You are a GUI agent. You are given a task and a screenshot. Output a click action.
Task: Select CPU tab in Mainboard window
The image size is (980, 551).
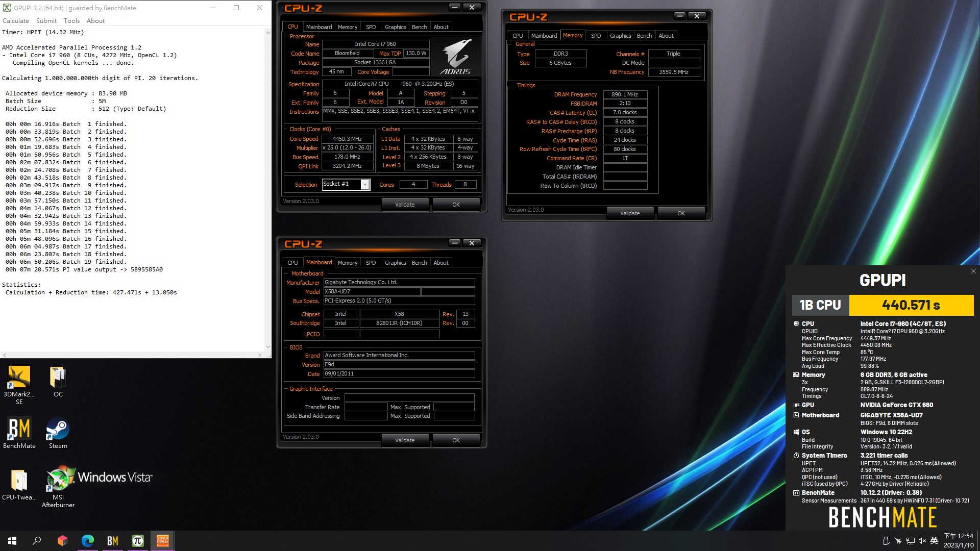[x=292, y=263]
